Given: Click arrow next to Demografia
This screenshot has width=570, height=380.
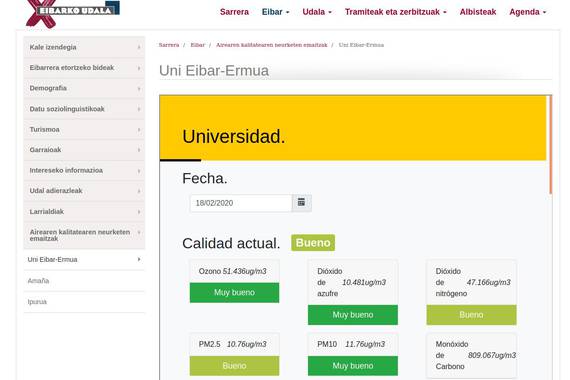Looking at the screenshot, I should coord(139,88).
